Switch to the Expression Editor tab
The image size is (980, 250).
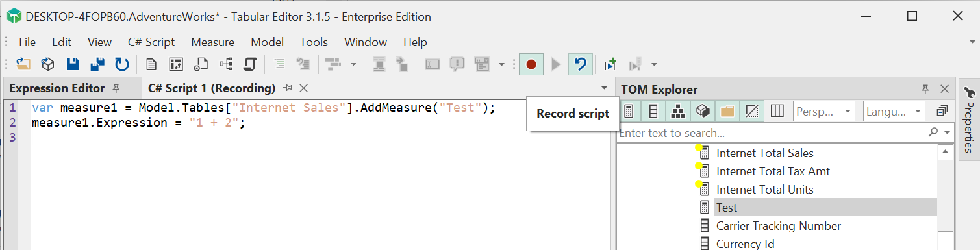(57, 88)
